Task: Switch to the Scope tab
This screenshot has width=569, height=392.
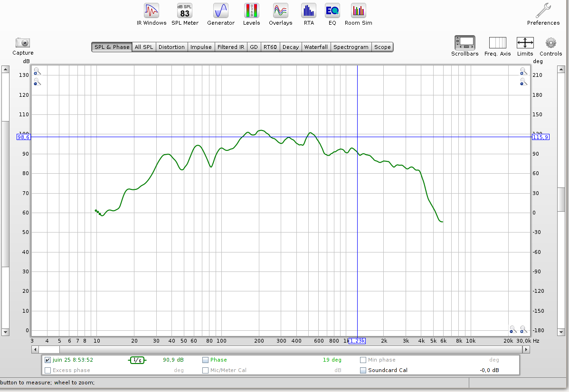Action: coord(382,47)
